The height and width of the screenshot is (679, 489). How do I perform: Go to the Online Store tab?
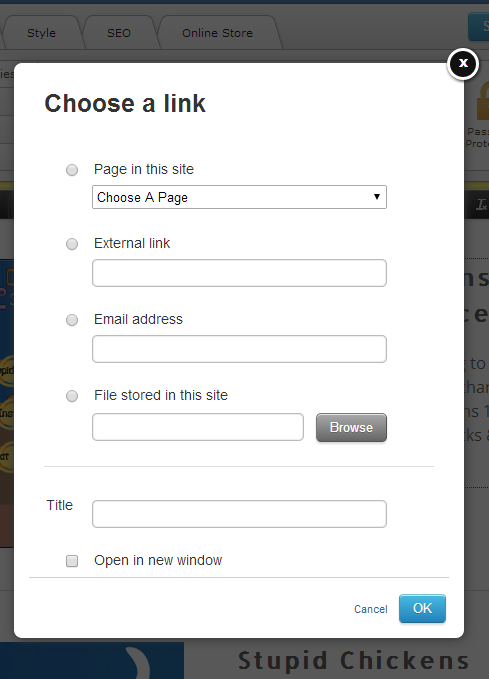217,33
